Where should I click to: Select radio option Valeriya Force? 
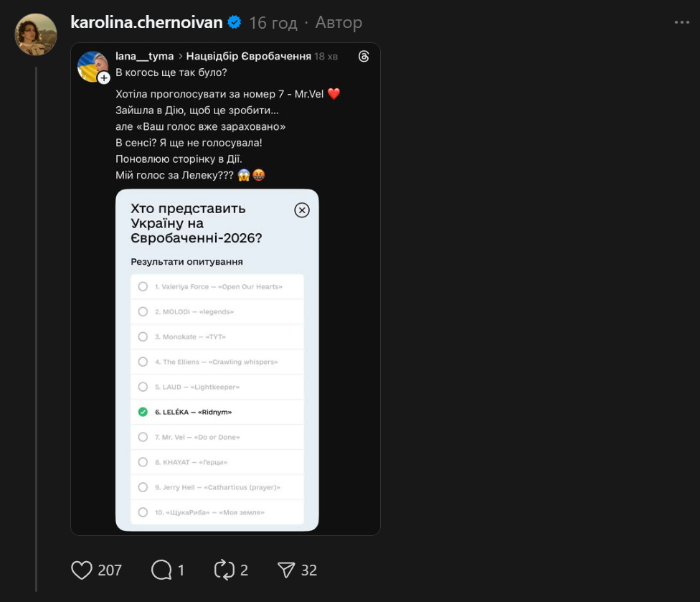coord(143,287)
